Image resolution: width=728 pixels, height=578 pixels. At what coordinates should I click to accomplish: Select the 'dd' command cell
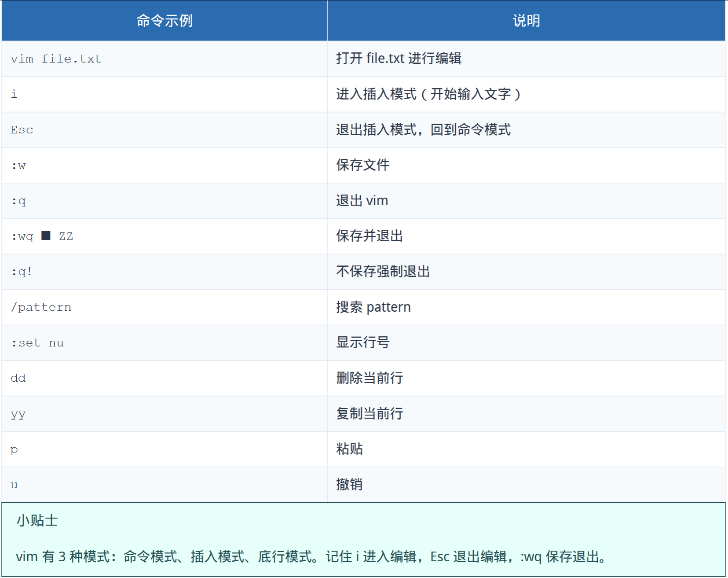point(165,378)
